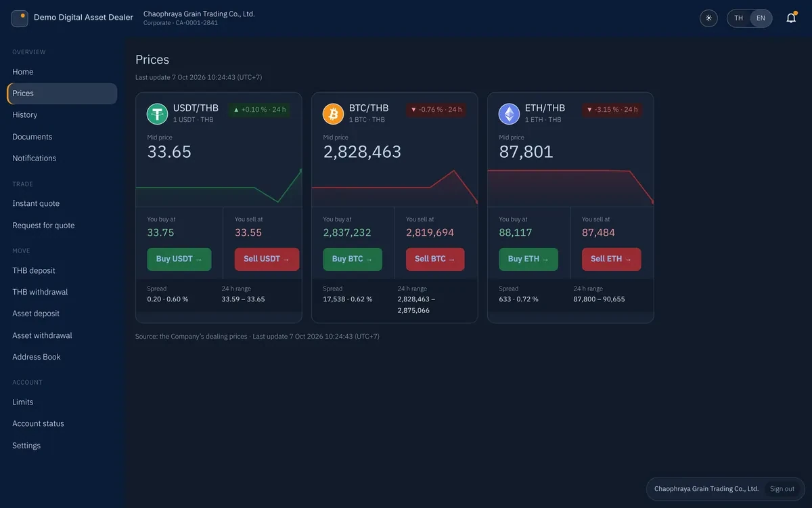812x508 pixels.
Task: Click the USDT Tether coin icon
Action: pos(158,114)
